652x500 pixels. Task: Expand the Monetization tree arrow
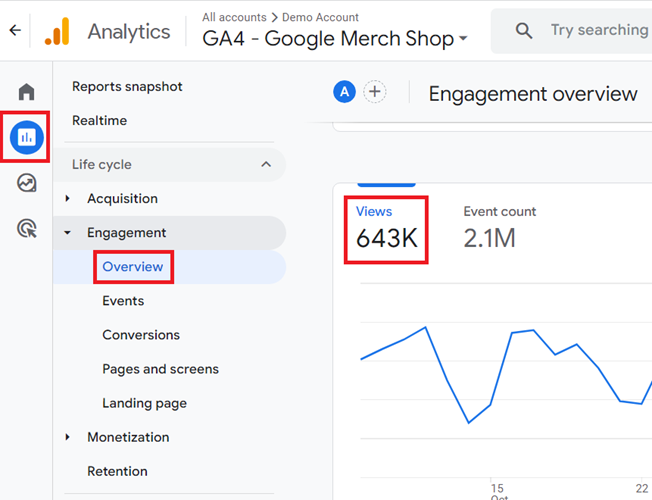[x=67, y=437]
